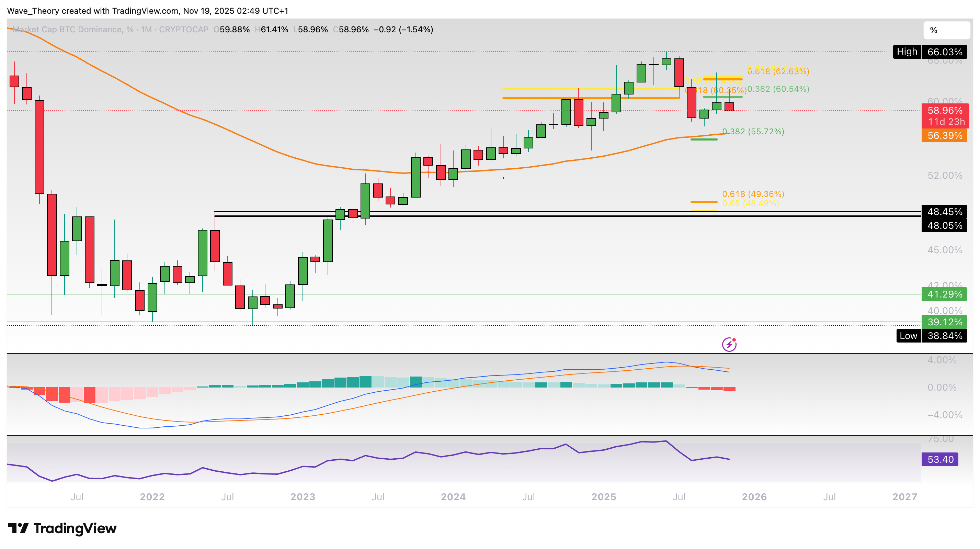This screenshot has width=980, height=549.
Task: Click the orange 56.39% moving average tag
Action: coord(944,136)
